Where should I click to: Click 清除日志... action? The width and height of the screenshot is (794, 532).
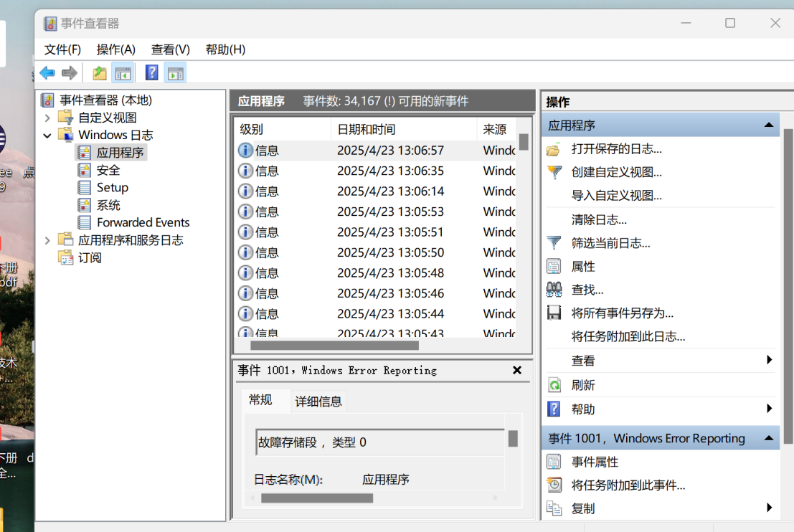point(599,219)
